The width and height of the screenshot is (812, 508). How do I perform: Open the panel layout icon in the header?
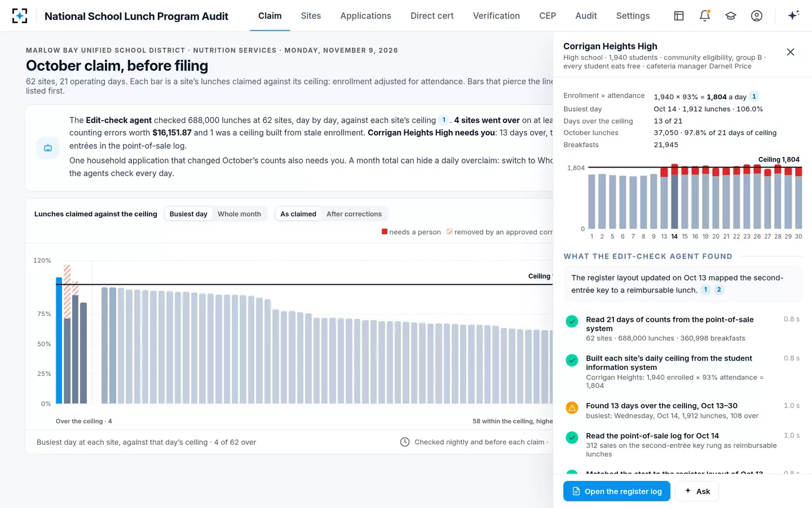679,16
